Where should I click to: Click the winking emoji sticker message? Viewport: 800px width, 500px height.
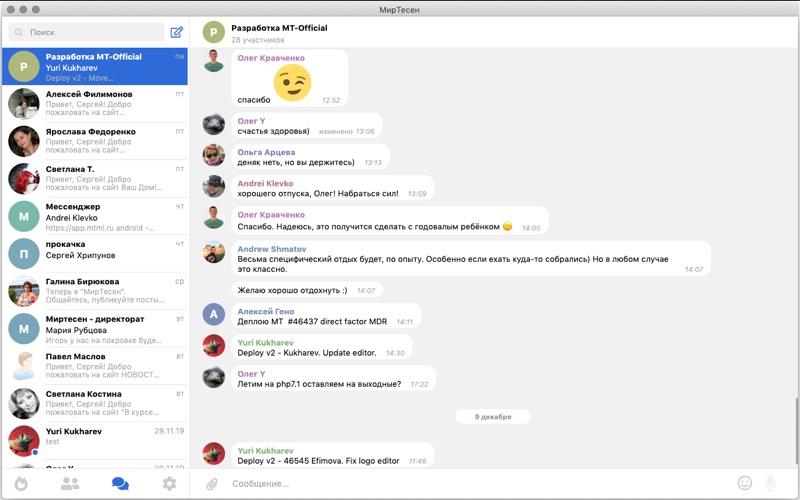coord(292,83)
